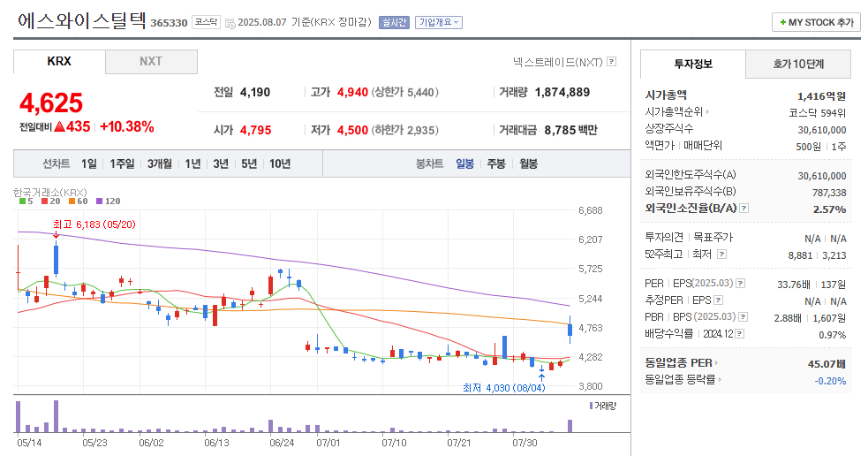Open the 호가10단계 tab
Viewport: 868px width, 456px height.
tap(798, 65)
